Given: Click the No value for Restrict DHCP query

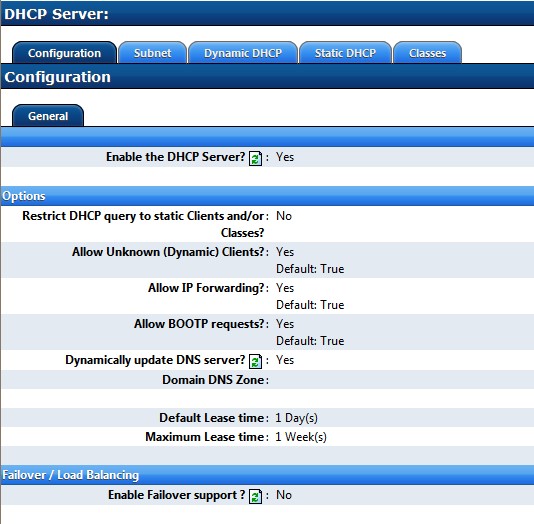Looking at the screenshot, I should [284, 216].
